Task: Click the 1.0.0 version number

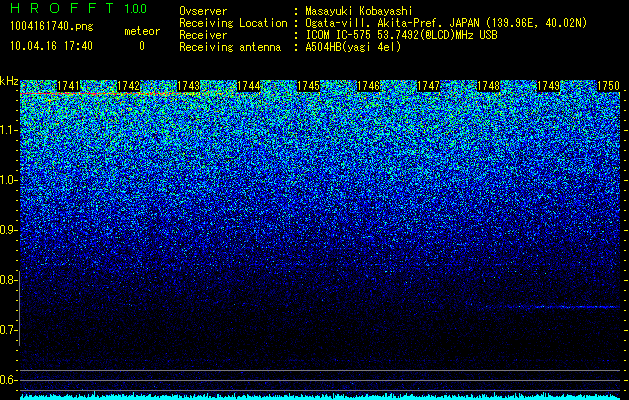Action: coord(135,8)
